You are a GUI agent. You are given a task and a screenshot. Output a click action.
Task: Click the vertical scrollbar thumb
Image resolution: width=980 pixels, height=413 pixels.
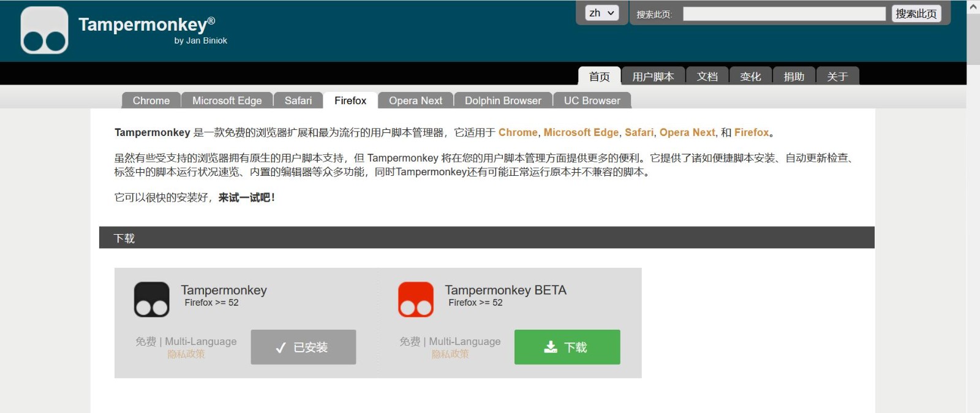[973, 39]
